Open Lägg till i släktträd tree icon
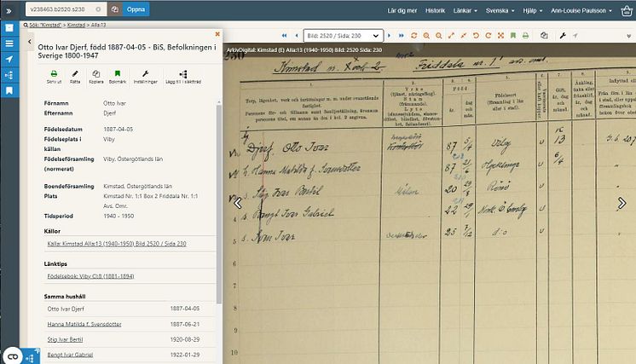The height and width of the screenshot is (364, 636). point(183,77)
